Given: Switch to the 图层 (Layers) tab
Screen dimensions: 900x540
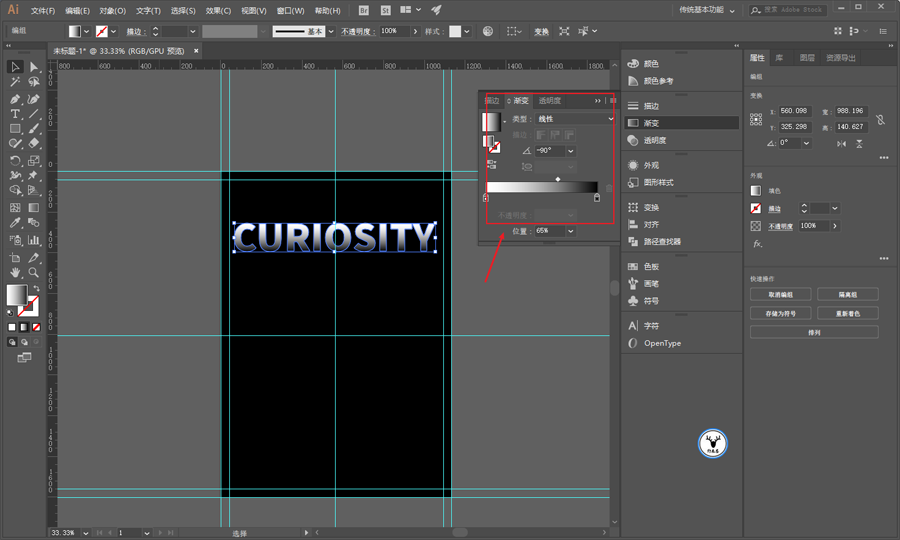Looking at the screenshot, I should point(807,58).
